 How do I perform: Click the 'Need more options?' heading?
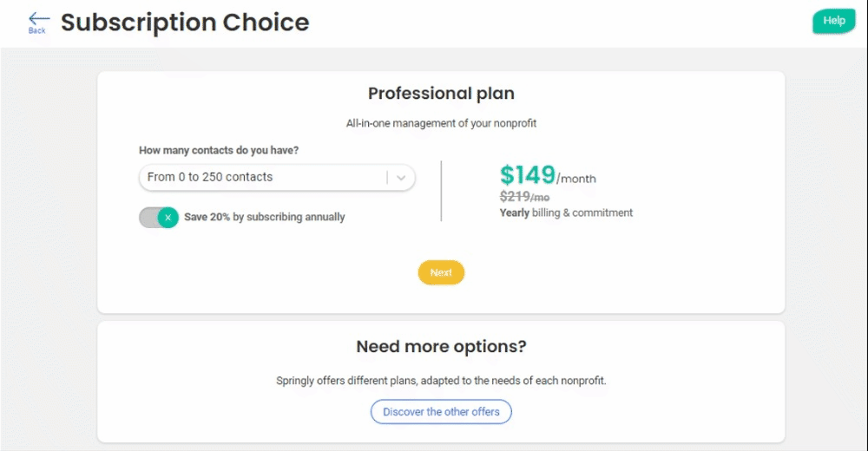441,347
